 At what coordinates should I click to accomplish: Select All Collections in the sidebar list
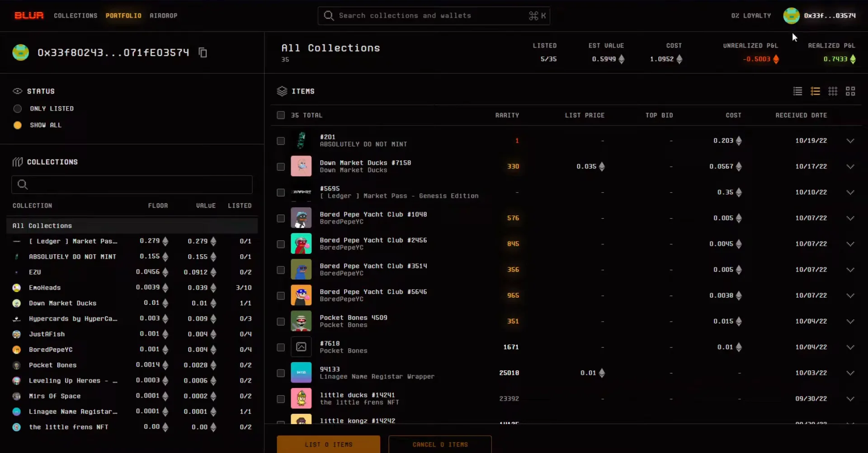[x=132, y=226]
